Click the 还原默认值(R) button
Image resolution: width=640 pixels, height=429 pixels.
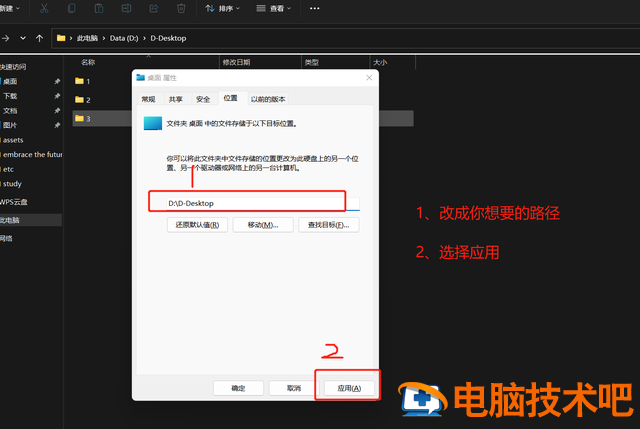tap(197, 225)
